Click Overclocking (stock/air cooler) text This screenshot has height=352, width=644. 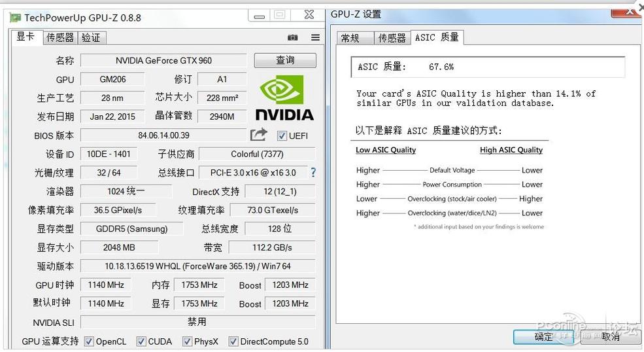tap(452, 199)
